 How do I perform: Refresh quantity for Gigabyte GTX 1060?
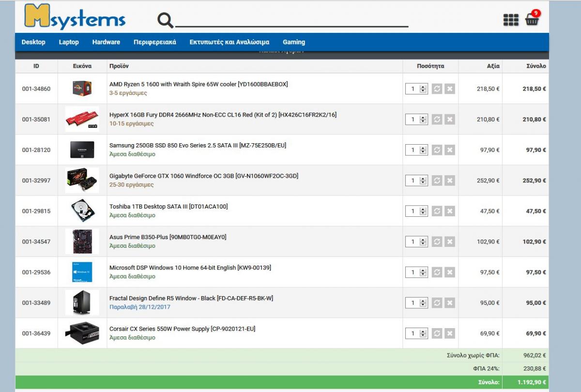[x=437, y=181]
